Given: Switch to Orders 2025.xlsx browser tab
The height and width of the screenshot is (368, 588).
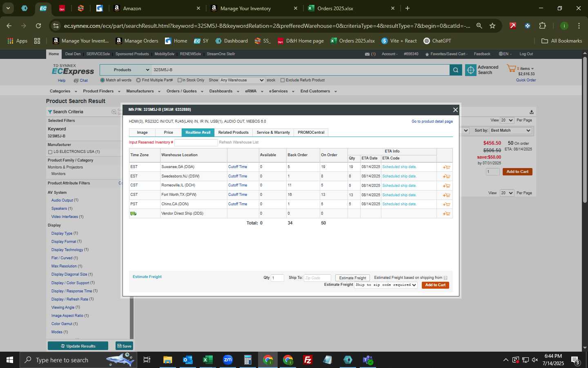Looking at the screenshot, I should [351, 8].
